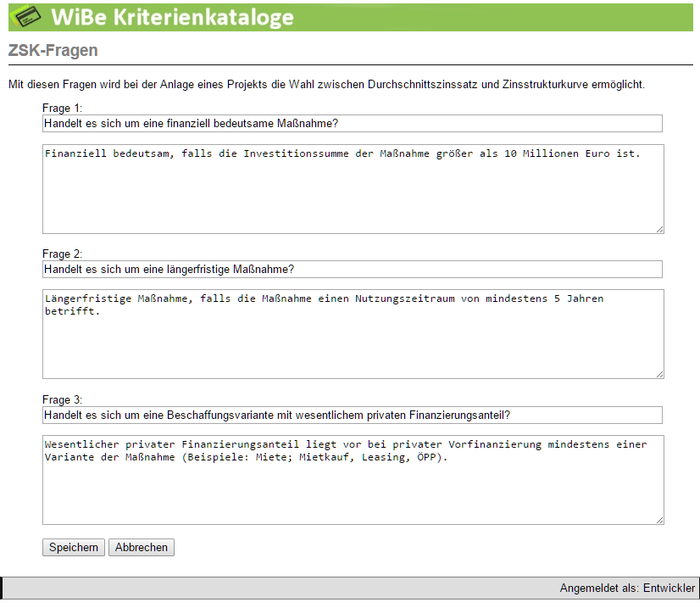Click the 'Frage 3:' label
This screenshot has height=608, width=700.
[x=62, y=400]
